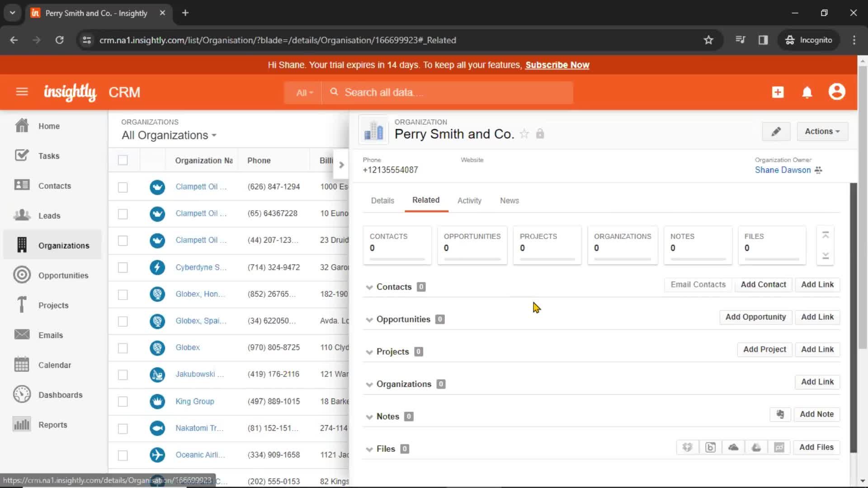
Task: Click the PandaDoc icon in Files
Action: point(779,447)
